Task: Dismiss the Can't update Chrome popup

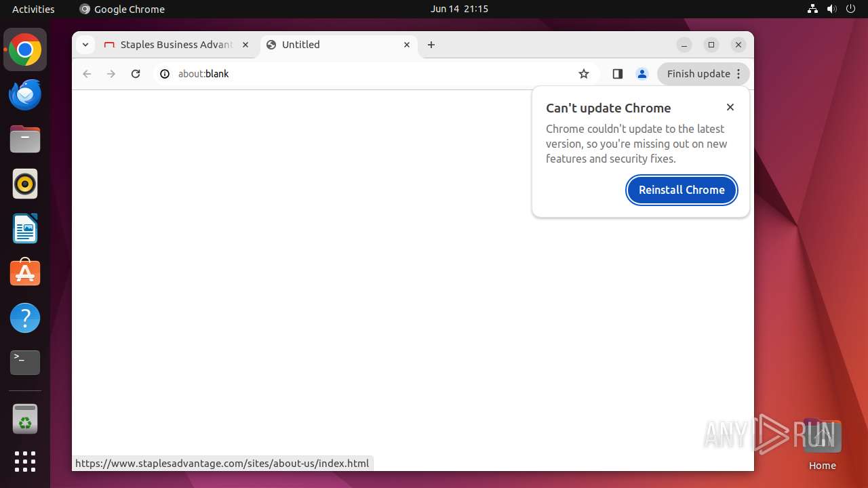Action: (x=730, y=107)
